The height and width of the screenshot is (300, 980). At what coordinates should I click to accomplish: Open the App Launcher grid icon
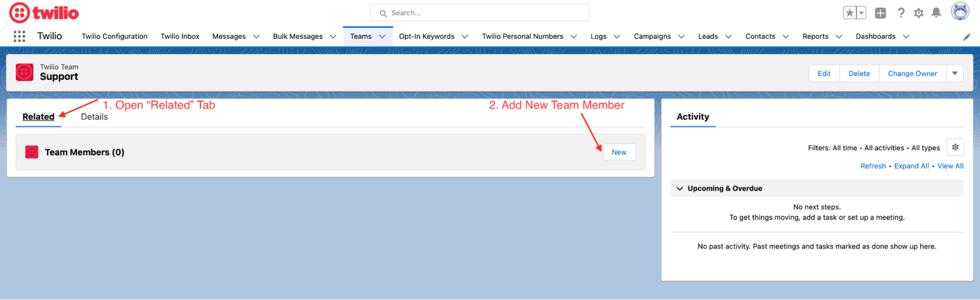(x=20, y=36)
